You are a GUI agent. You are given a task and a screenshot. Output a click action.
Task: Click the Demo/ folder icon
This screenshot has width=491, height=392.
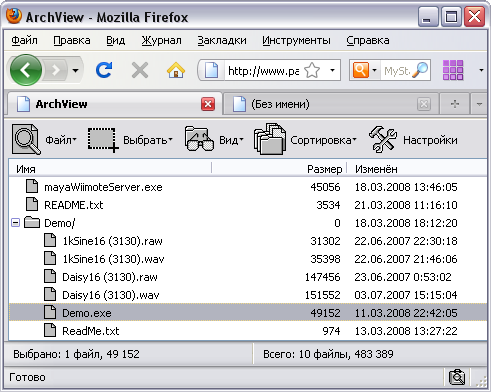[32, 222]
